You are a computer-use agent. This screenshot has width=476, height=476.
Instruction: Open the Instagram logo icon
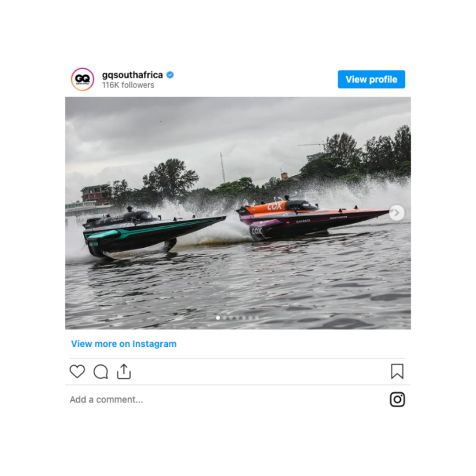click(x=397, y=399)
